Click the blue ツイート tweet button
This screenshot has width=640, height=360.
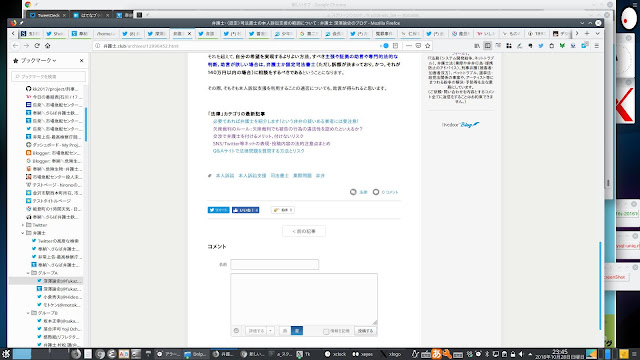click(x=218, y=210)
